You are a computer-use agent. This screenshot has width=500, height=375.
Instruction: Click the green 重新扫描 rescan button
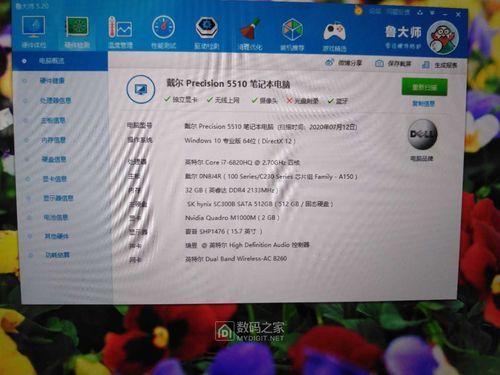coord(424,87)
